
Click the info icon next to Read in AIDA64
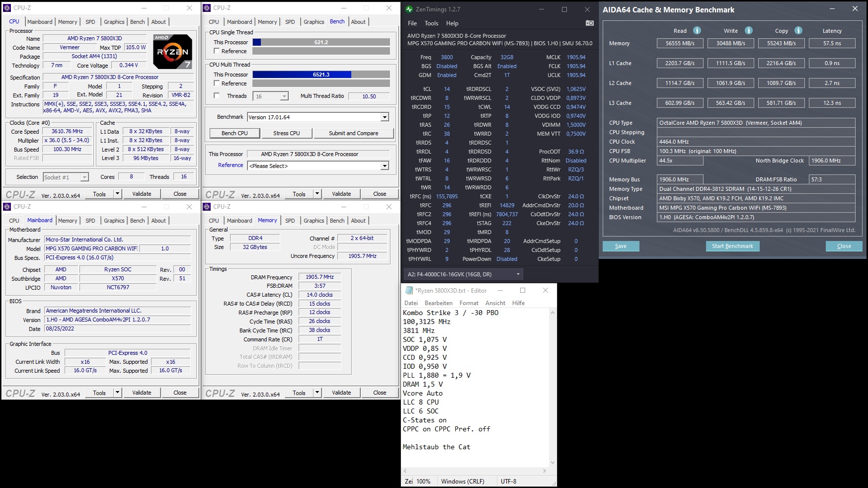(697, 30)
